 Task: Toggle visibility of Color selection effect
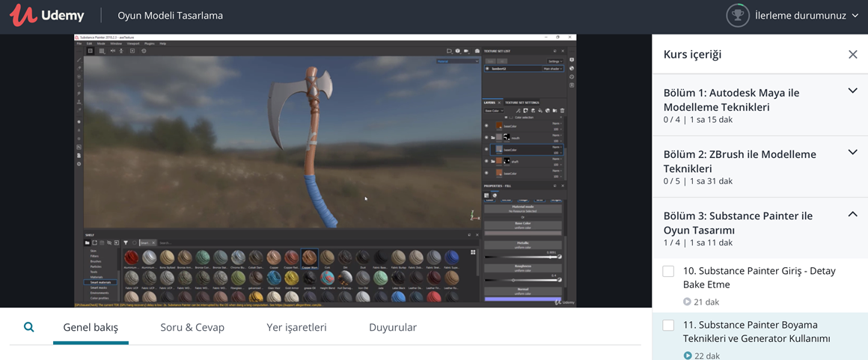[x=506, y=118]
